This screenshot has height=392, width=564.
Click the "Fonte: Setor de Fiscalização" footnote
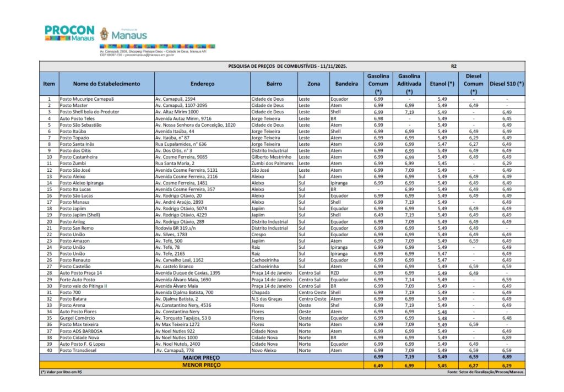487,372
